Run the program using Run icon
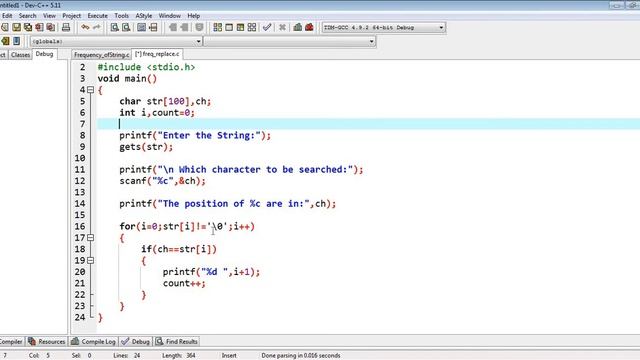Screen dimensions: 640x360 click(x=229, y=27)
